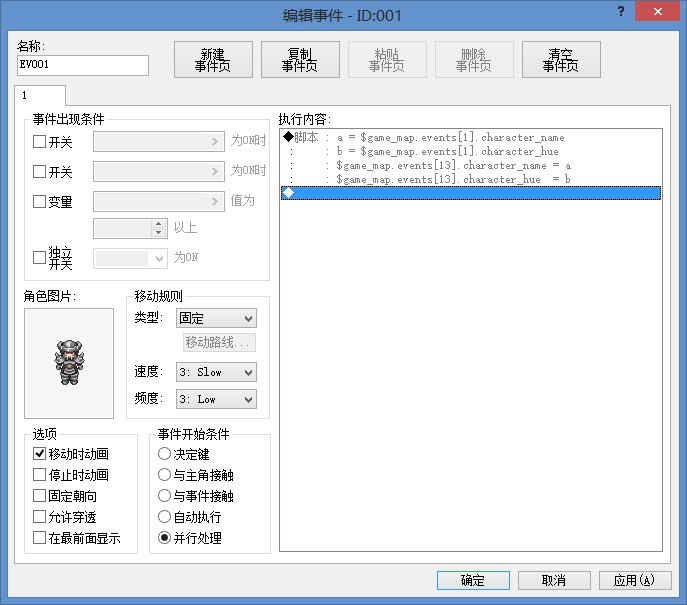Close the 编辑事件 dialog window
This screenshot has width=687, height=605.
pyautogui.click(x=658, y=11)
